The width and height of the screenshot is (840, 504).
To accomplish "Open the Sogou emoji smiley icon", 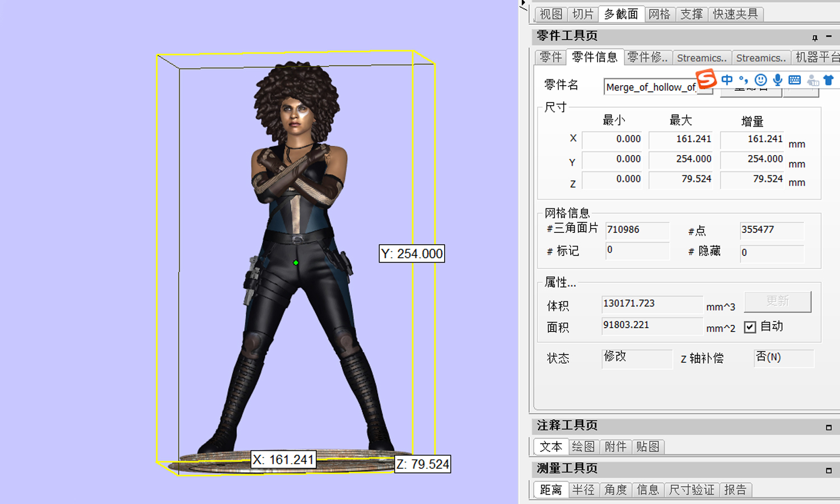I will tap(760, 80).
